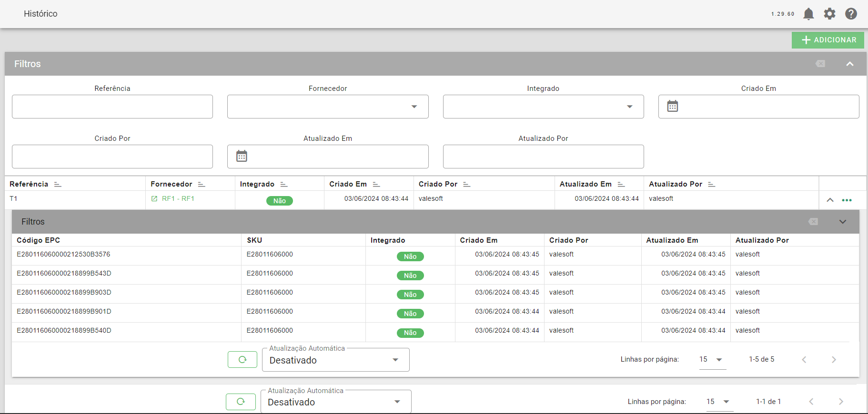Open main Atualização Automática dropdown
The width and height of the screenshot is (868, 414).
pos(336,402)
